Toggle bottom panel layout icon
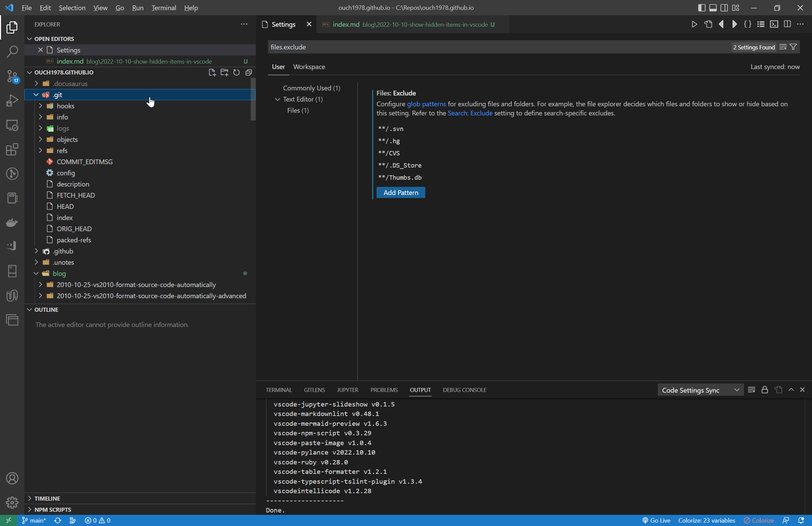 pos(713,8)
